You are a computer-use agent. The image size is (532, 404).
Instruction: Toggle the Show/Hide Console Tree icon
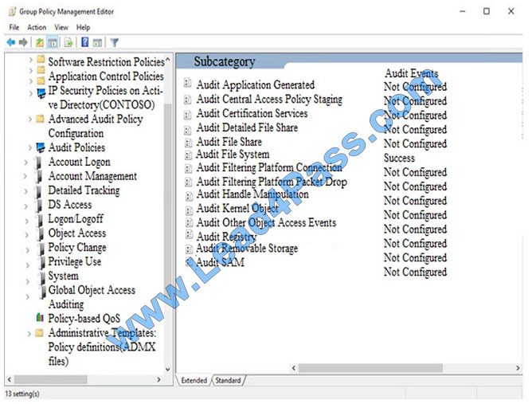53,42
